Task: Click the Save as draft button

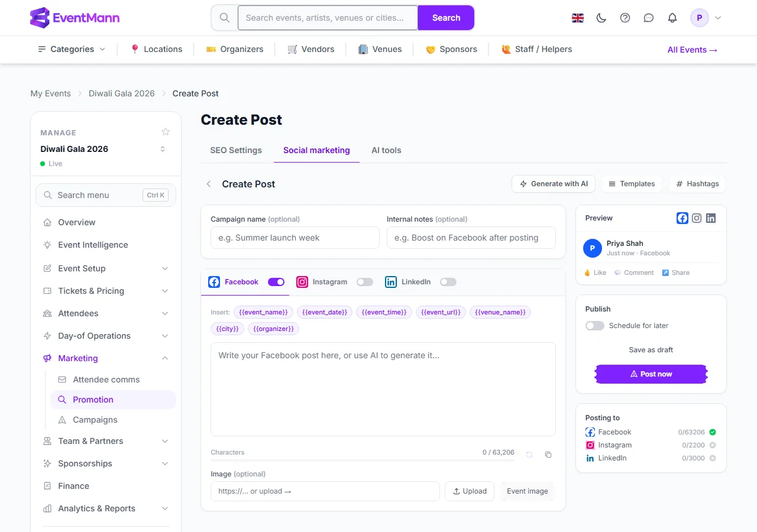Action: click(651, 350)
